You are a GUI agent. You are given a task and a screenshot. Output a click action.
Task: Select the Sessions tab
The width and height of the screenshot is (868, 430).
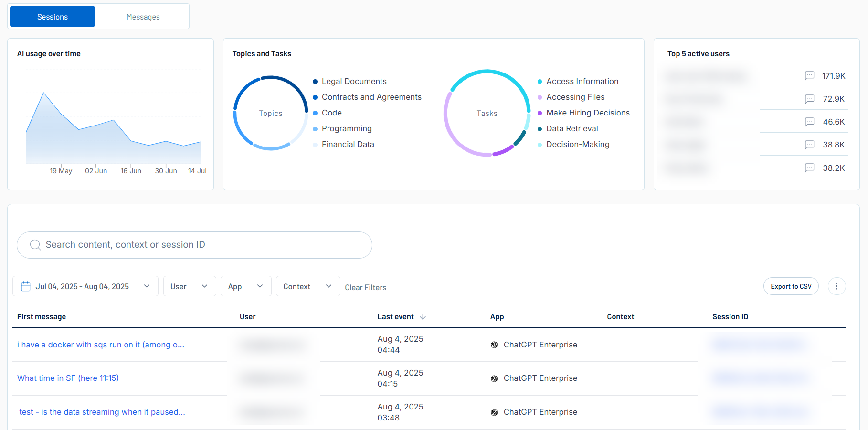pyautogui.click(x=53, y=17)
